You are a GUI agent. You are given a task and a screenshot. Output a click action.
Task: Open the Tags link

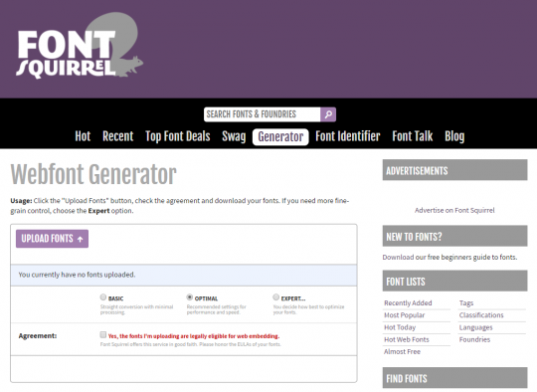466,302
